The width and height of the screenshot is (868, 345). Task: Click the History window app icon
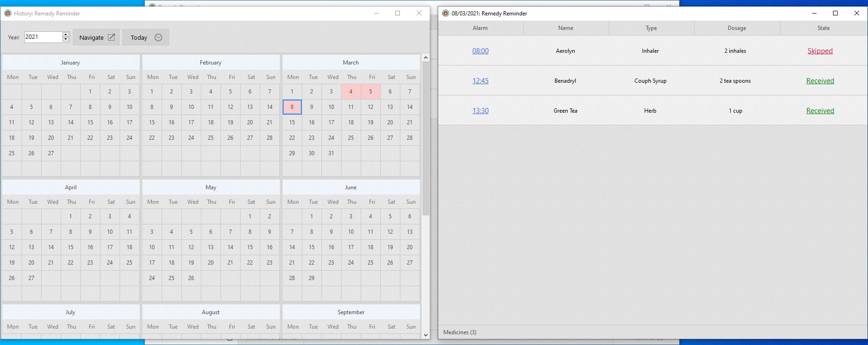tap(8, 13)
